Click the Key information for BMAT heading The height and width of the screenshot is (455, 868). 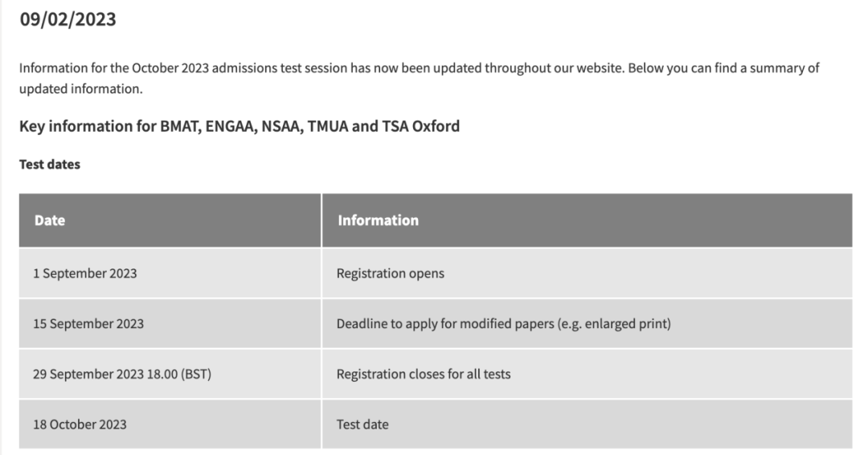tap(240, 126)
